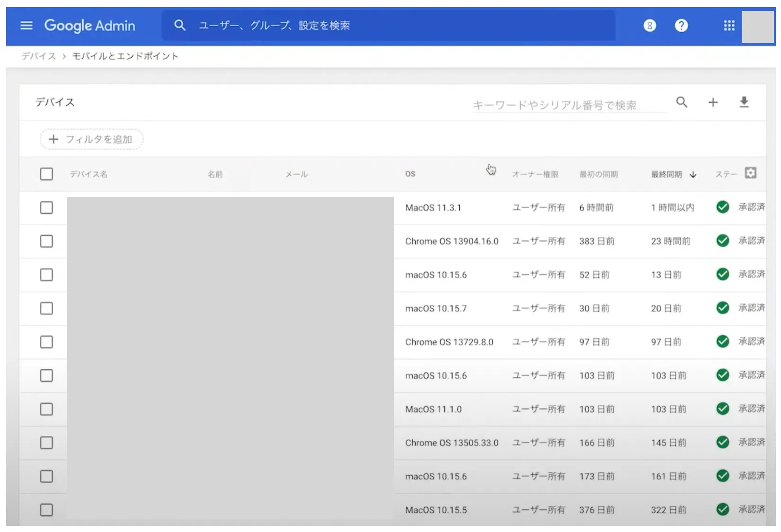Click approved checkmark icon in MacOS 10.15.5 row
Image resolution: width=781 pixels, height=532 pixels.
pyautogui.click(x=723, y=509)
